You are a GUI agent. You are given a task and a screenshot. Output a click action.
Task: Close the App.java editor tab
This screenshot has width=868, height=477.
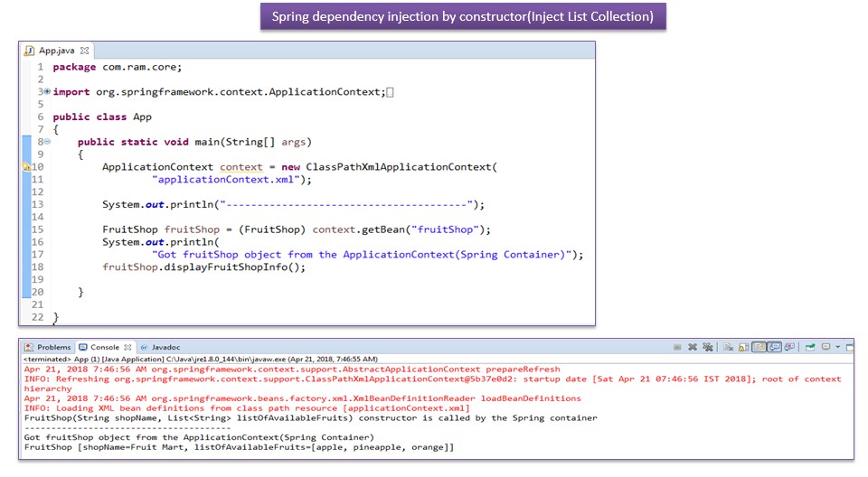84,51
